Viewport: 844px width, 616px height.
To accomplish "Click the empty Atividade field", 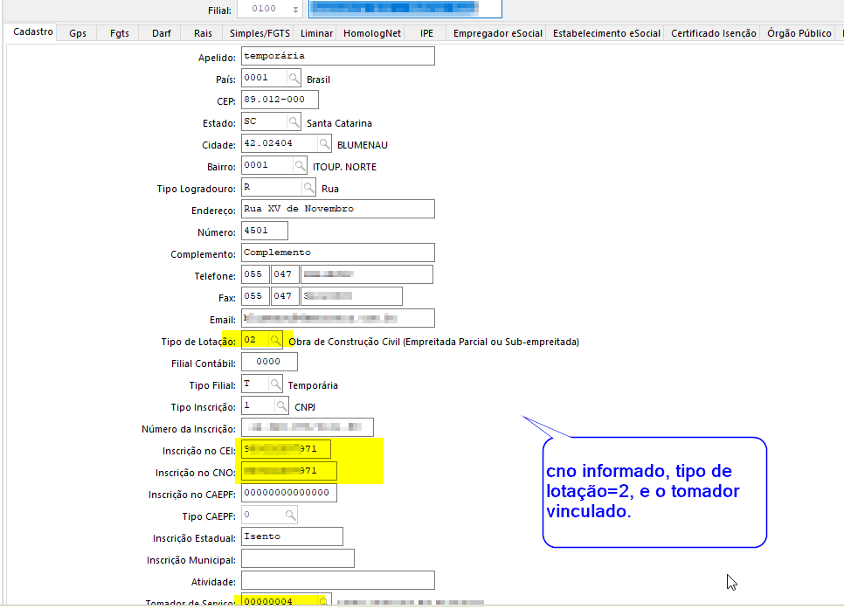I will [337, 580].
